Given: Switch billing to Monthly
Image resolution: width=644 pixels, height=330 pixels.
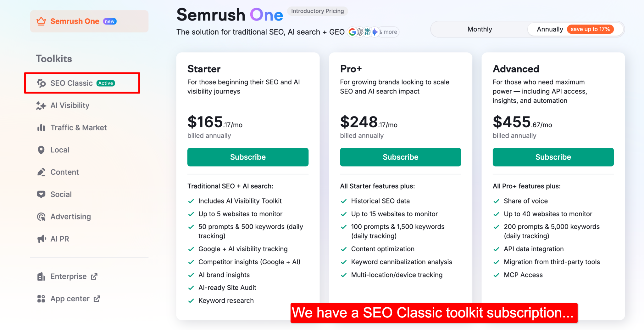Looking at the screenshot, I should [480, 29].
